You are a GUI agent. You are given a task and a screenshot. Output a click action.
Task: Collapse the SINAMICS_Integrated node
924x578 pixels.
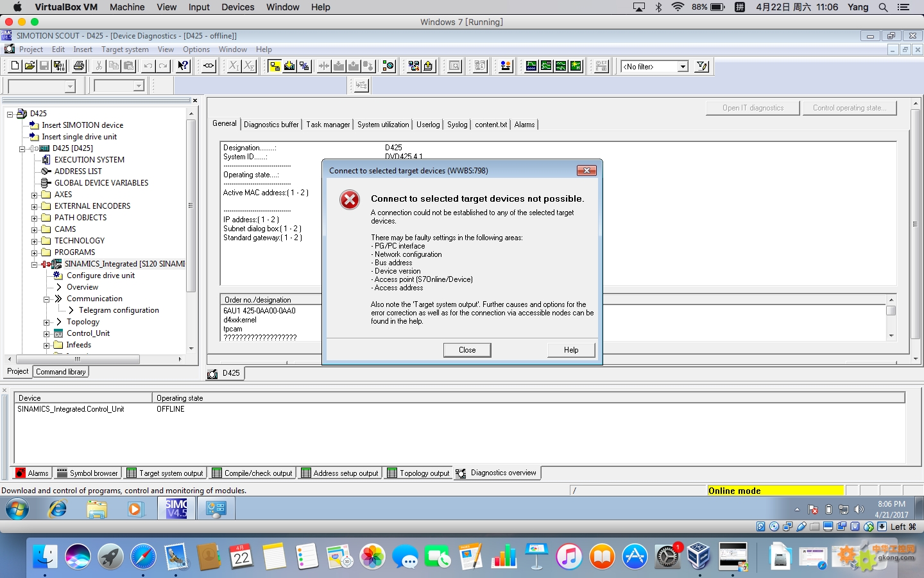[35, 264]
